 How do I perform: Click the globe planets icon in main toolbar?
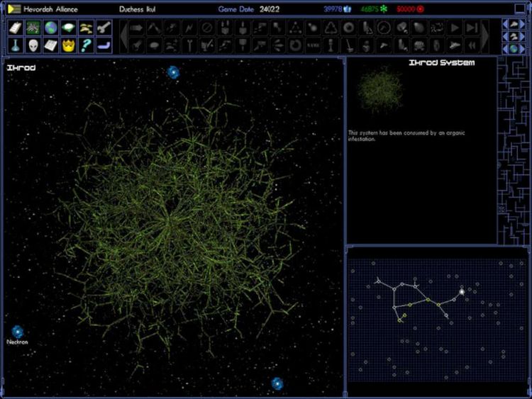point(51,28)
